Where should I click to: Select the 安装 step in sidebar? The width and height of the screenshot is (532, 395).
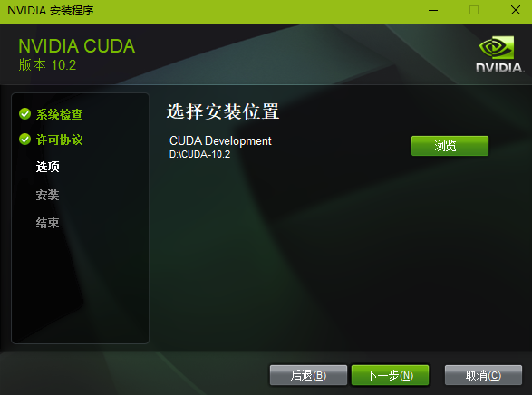coord(47,195)
